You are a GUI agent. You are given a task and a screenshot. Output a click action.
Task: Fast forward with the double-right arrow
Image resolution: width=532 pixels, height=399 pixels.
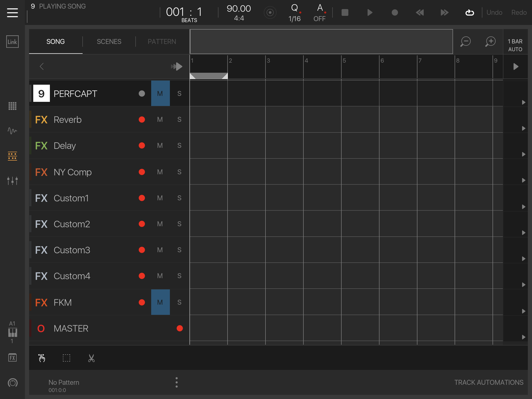444,12
